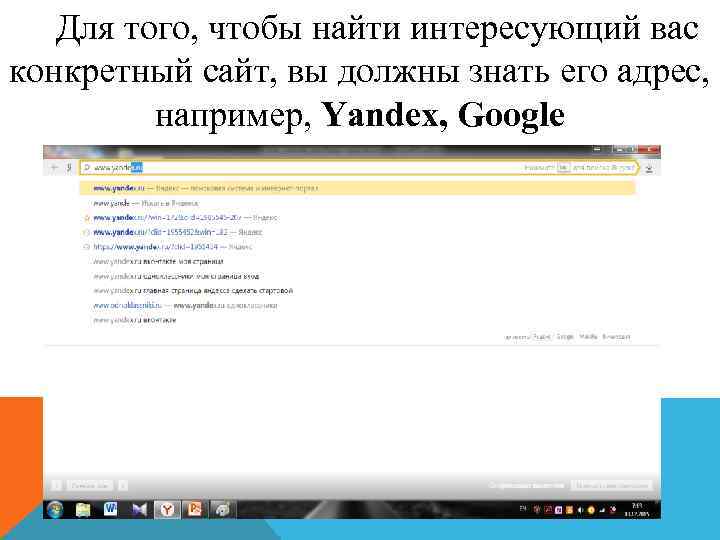Open File Explorer from taskbar
This screenshot has height=540, width=720.
coord(83,510)
